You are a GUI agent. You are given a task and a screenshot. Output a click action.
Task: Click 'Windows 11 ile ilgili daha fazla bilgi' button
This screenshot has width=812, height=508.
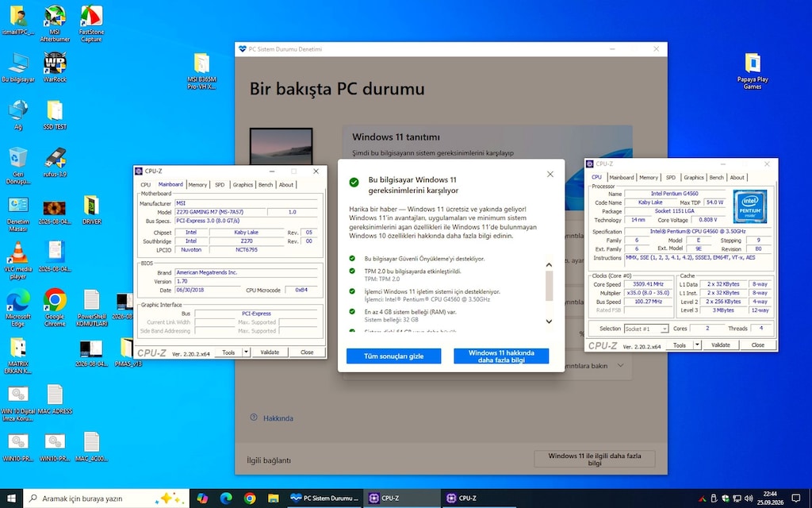click(595, 460)
